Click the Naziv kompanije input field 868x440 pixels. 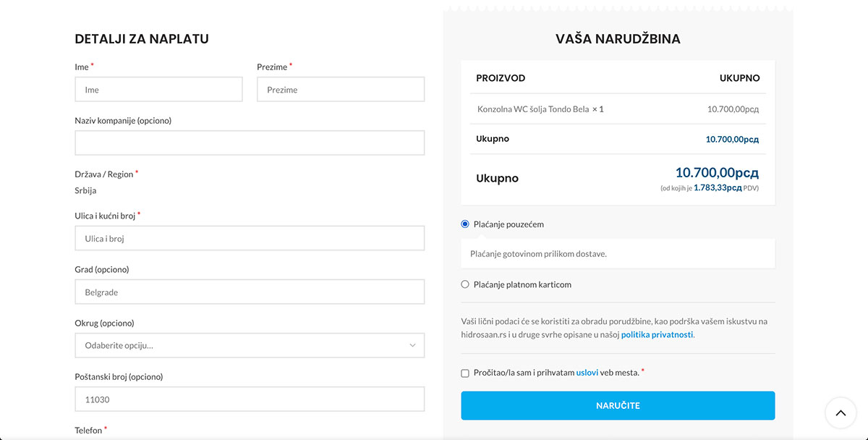pos(250,143)
